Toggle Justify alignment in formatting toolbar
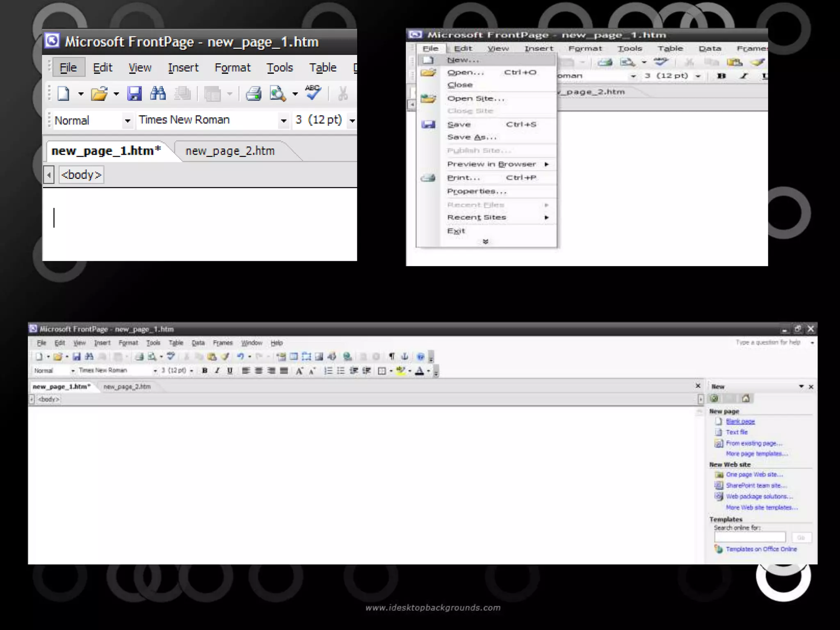Screen dimensions: 840x630 click(284, 371)
